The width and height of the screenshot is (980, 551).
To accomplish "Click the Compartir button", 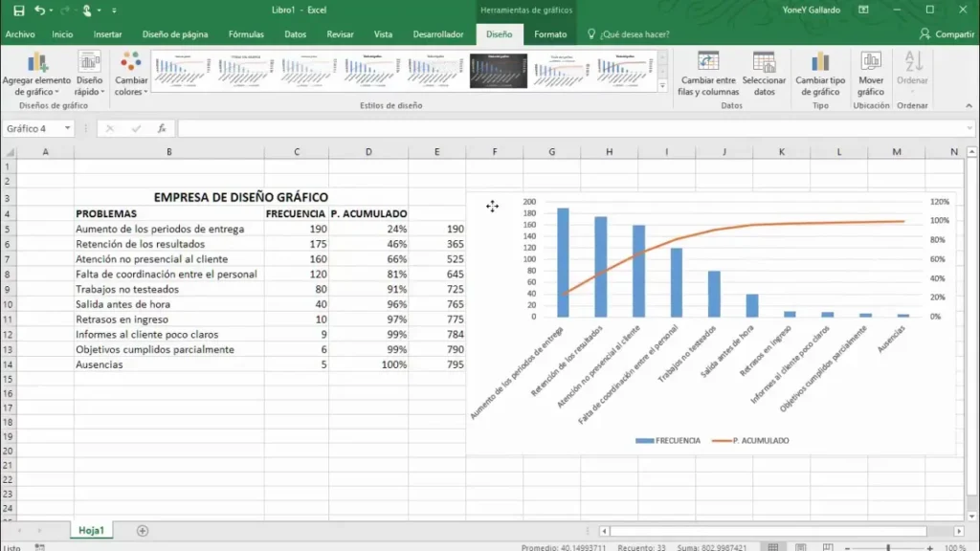I will click(x=947, y=34).
